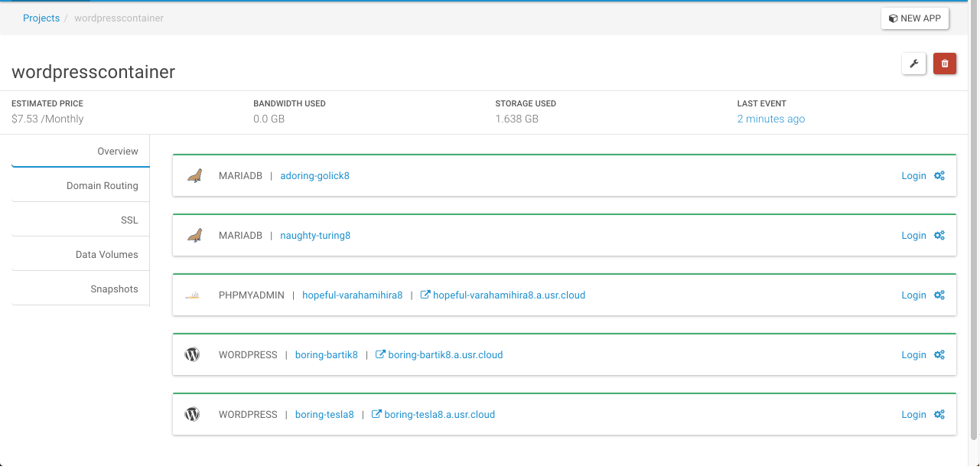The width and height of the screenshot is (980, 473).
Task: Click the red trash delete project button
Action: pyautogui.click(x=945, y=64)
